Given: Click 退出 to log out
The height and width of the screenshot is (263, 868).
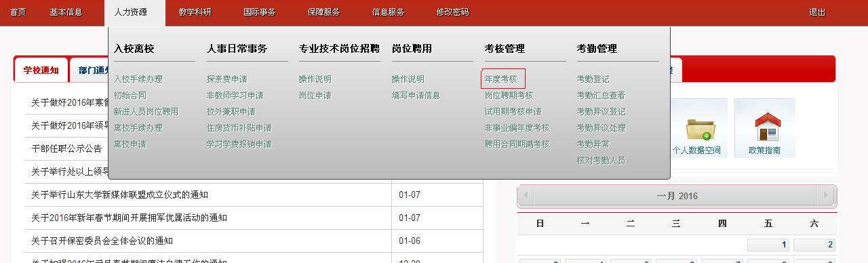Looking at the screenshot, I should tap(817, 12).
